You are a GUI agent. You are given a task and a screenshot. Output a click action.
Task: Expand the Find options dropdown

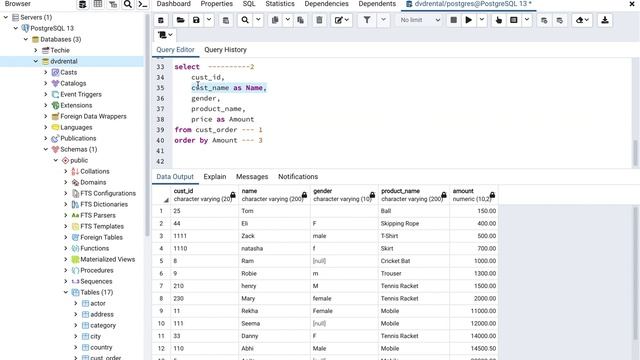[258, 20]
